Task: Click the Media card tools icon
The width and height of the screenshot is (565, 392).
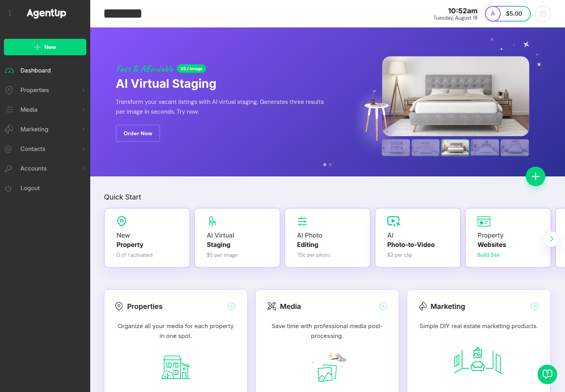Action: (x=272, y=306)
